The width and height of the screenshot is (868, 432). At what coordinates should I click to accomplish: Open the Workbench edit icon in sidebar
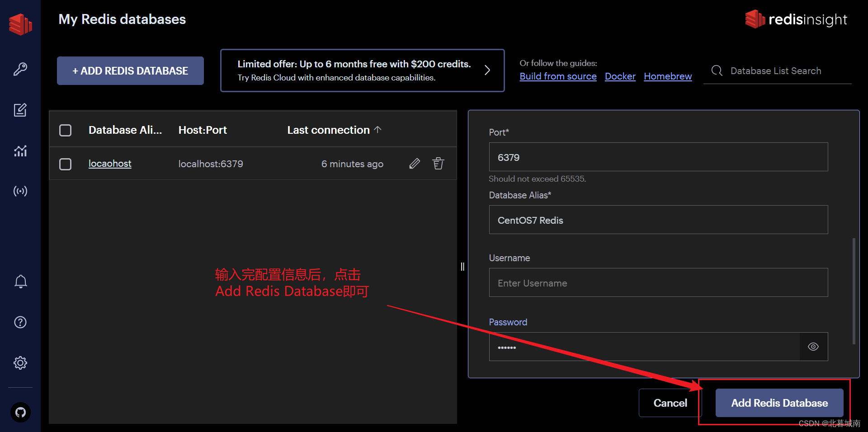click(x=20, y=110)
